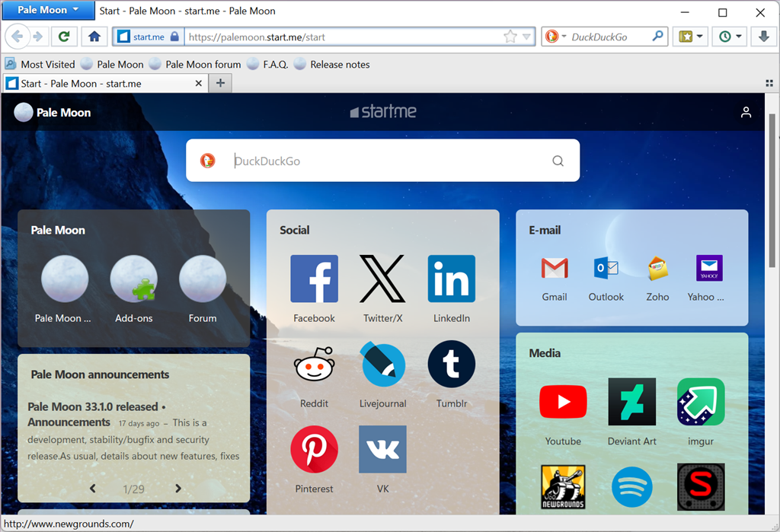
Task: Open the Newgrounds shortcut icon
Action: click(x=563, y=487)
